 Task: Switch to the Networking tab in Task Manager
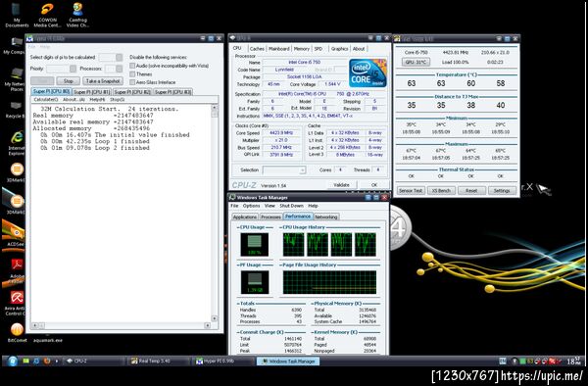pos(326,217)
